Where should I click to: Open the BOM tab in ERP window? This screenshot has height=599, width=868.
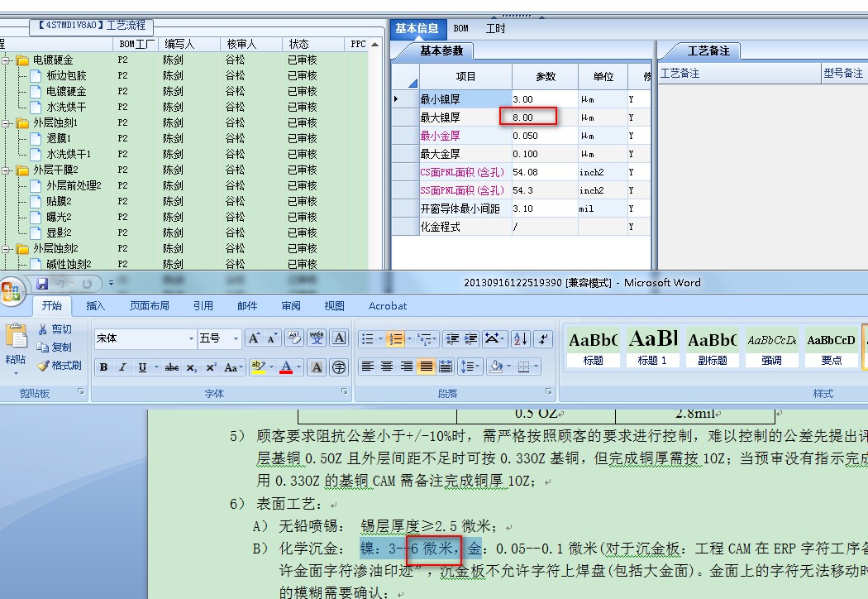(460, 28)
